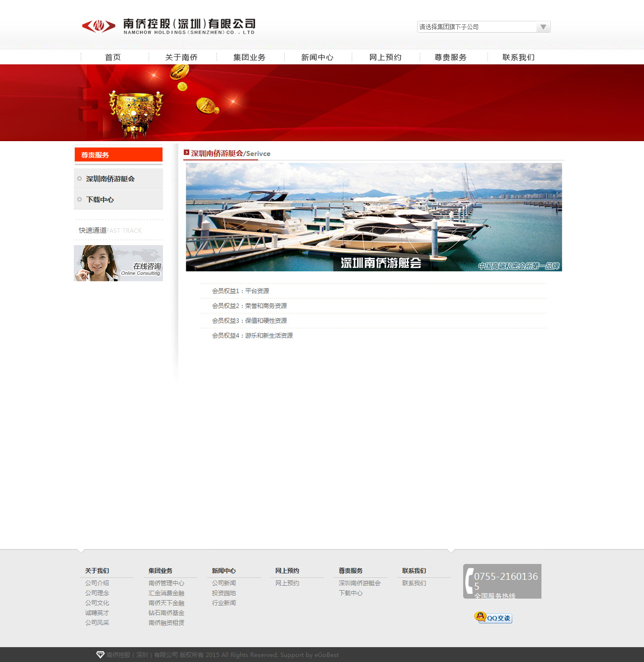Image resolution: width=644 pixels, height=662 pixels.
Task: Click the dropdown arrow for group subsidiaries
Action: pyautogui.click(x=543, y=27)
